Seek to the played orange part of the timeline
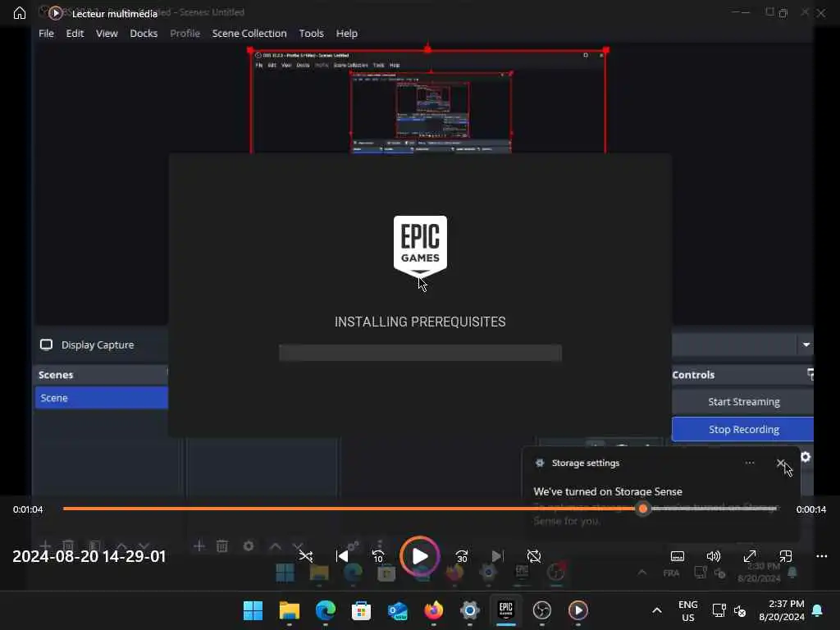This screenshot has height=630, width=840. click(350, 509)
